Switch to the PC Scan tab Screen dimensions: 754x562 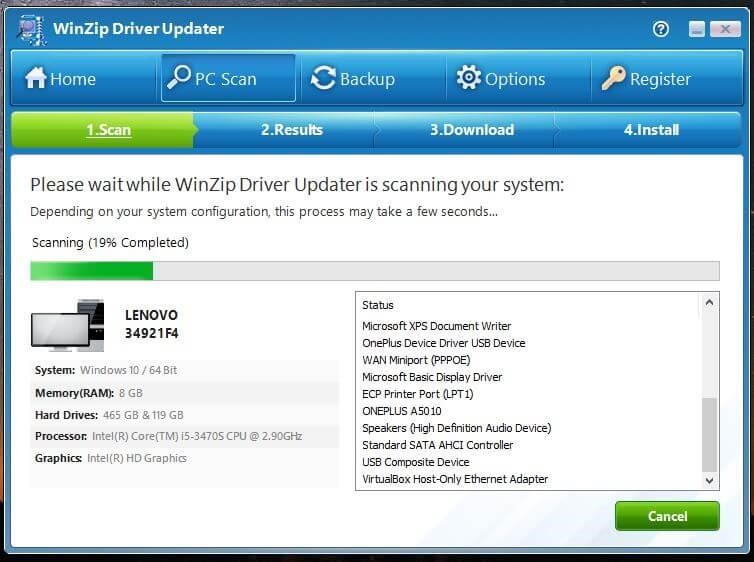(228, 78)
